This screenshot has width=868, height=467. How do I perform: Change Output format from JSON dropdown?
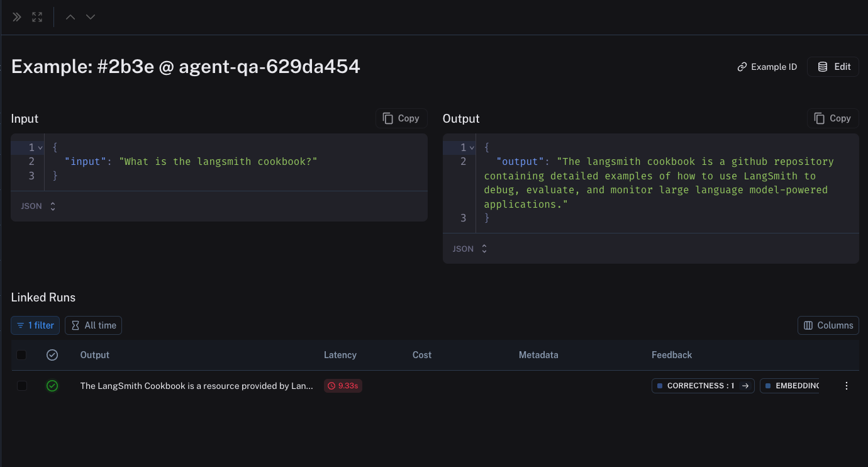470,249
